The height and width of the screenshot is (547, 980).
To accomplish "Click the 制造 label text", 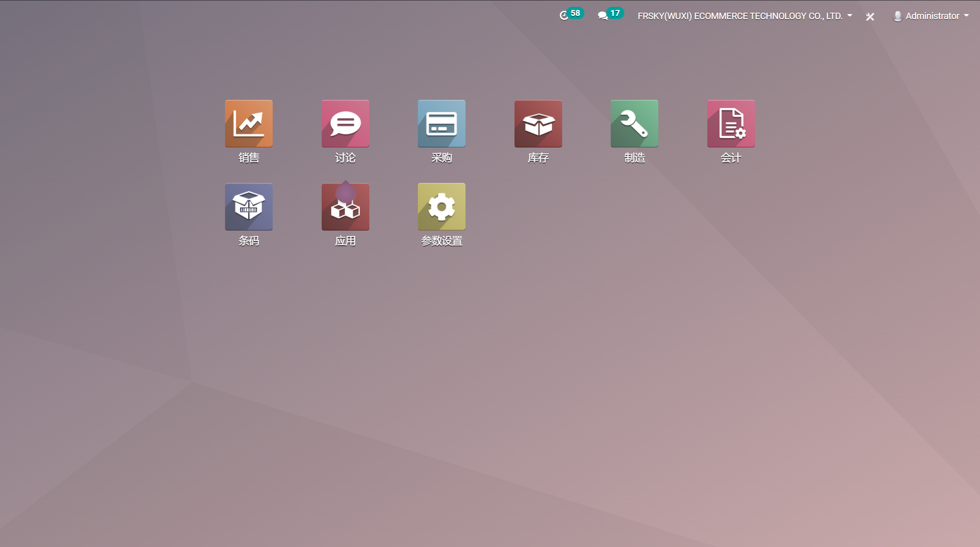I will pos(634,158).
